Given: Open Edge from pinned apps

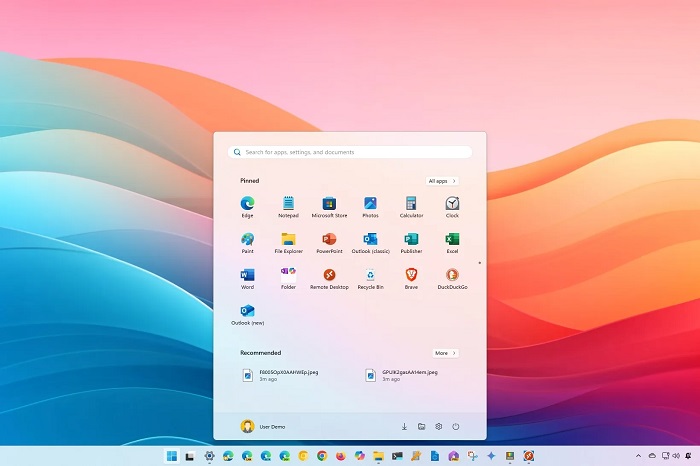Looking at the screenshot, I should click(x=247, y=207).
